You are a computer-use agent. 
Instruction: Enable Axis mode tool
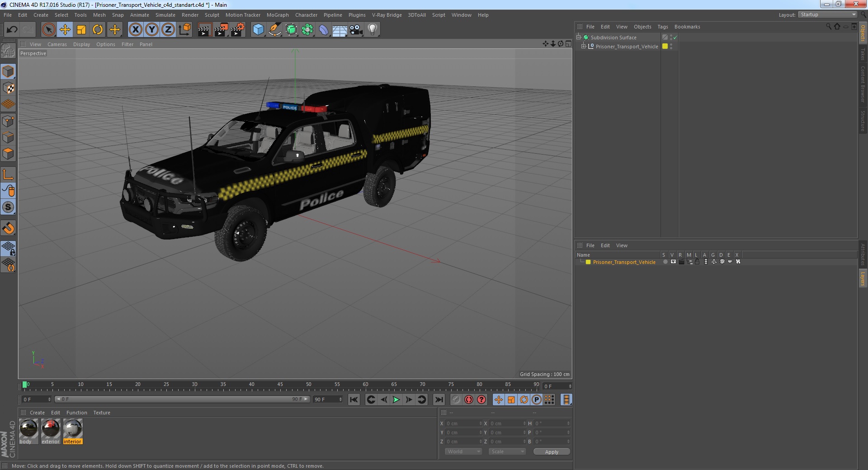pyautogui.click(x=8, y=174)
